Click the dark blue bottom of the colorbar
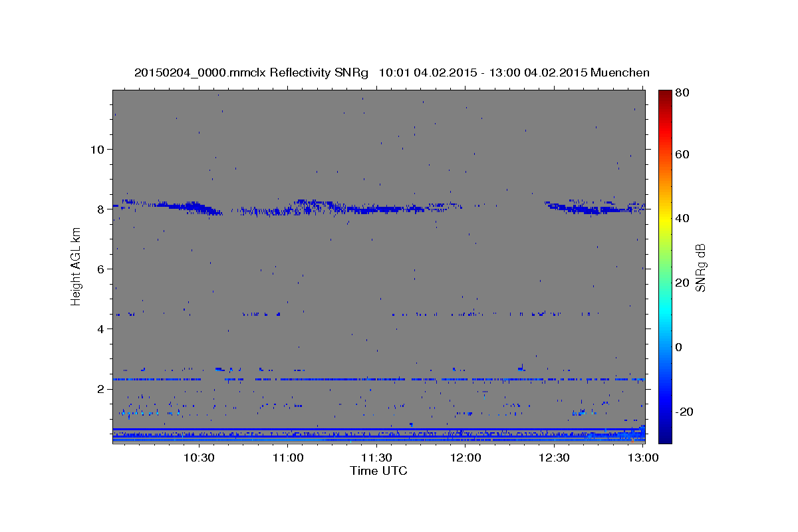Screen dimensions: 798x532 (665, 436)
